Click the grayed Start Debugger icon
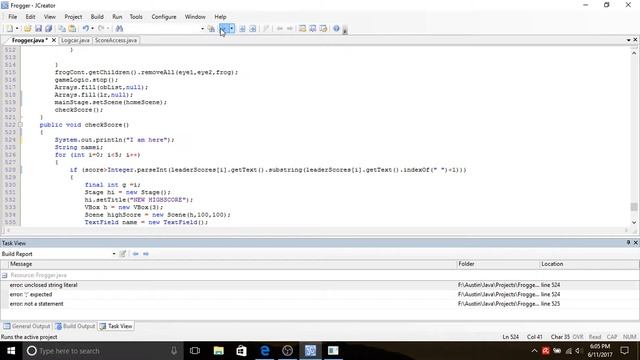This screenshot has height=360, width=640. point(266,29)
